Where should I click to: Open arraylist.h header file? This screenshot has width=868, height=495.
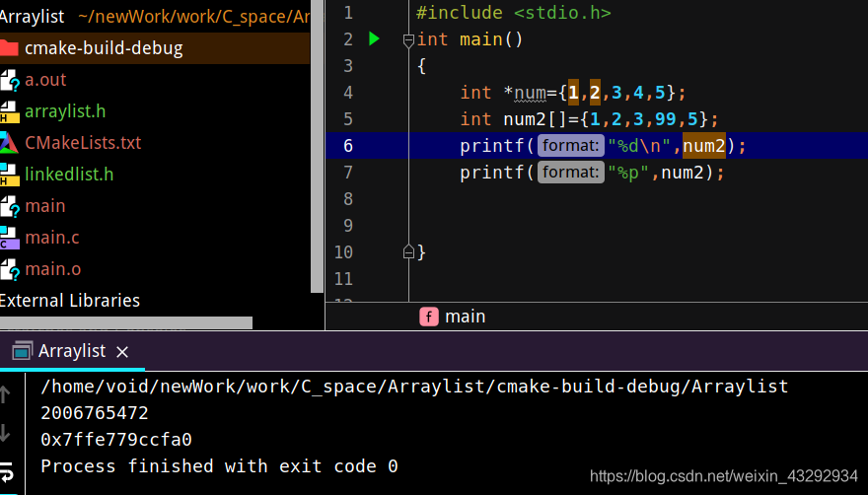(65, 111)
